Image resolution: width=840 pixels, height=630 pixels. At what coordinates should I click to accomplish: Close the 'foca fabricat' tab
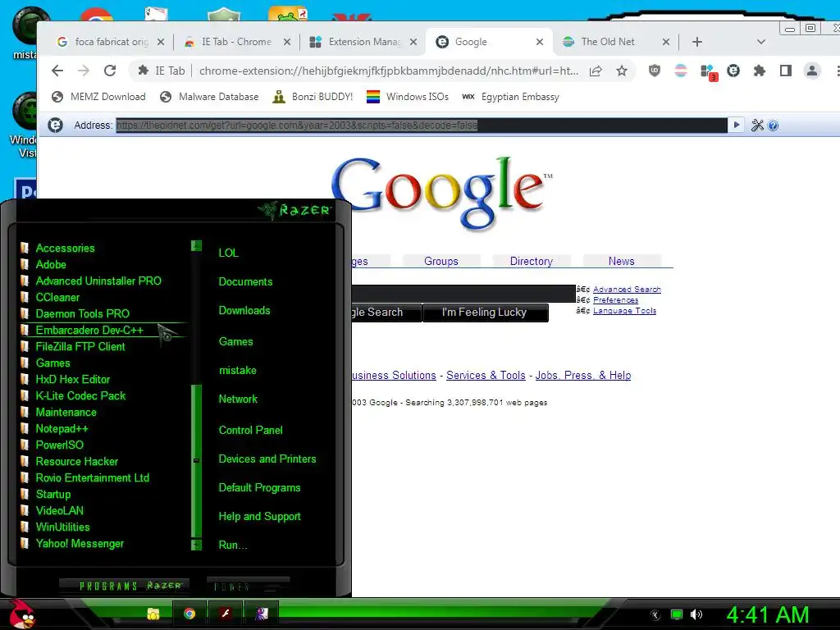[x=161, y=42]
